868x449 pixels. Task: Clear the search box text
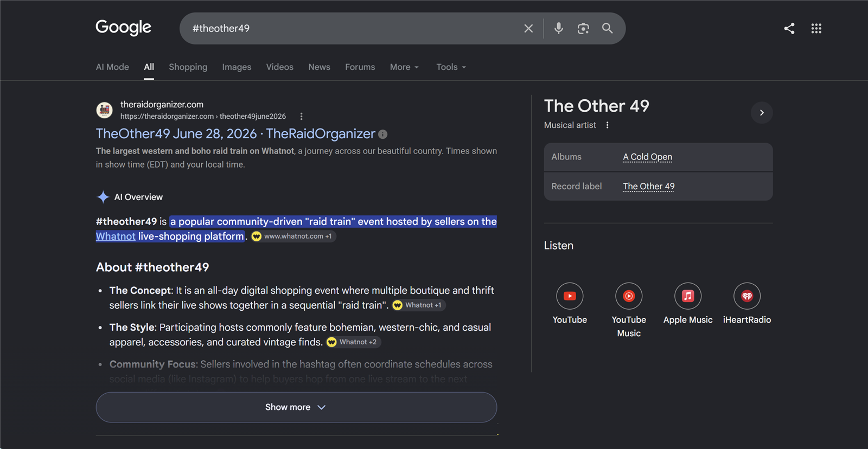pos(528,28)
